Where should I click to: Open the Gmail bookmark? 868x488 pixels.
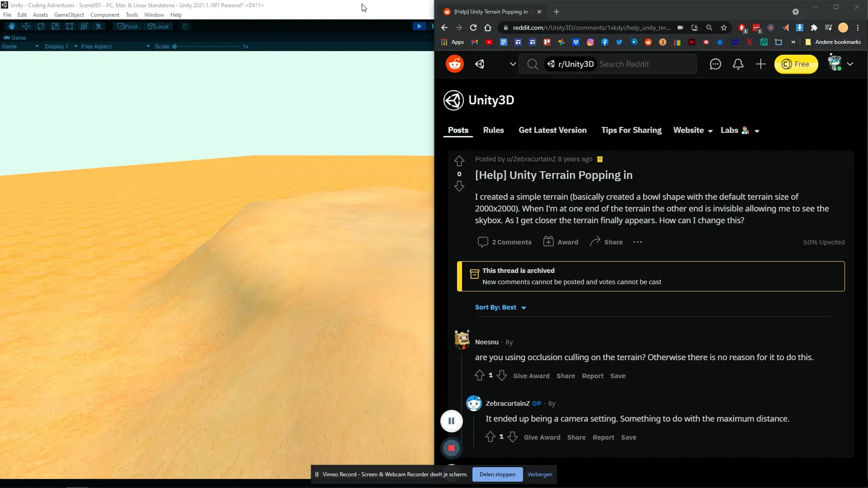click(475, 42)
